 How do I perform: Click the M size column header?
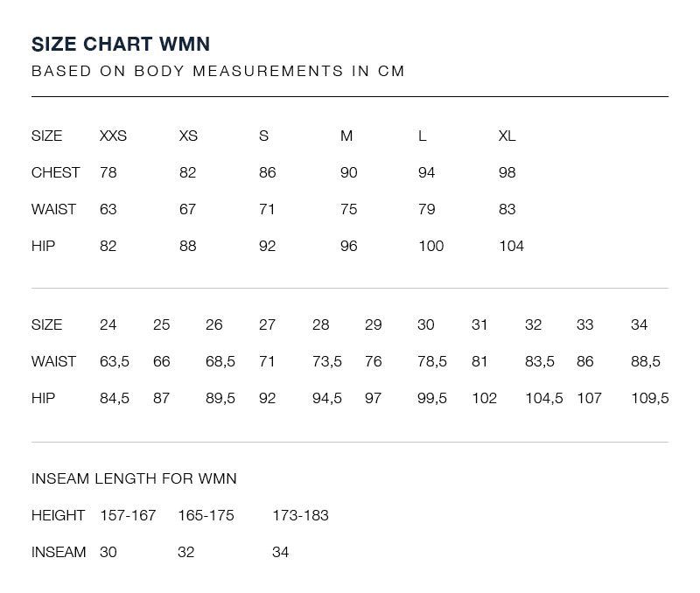[346, 136]
